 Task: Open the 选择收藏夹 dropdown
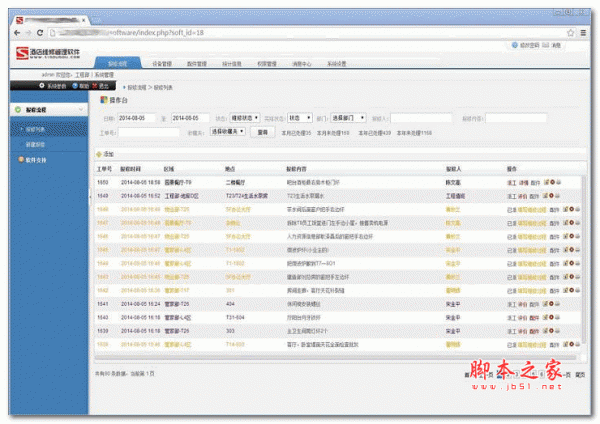pos(228,132)
